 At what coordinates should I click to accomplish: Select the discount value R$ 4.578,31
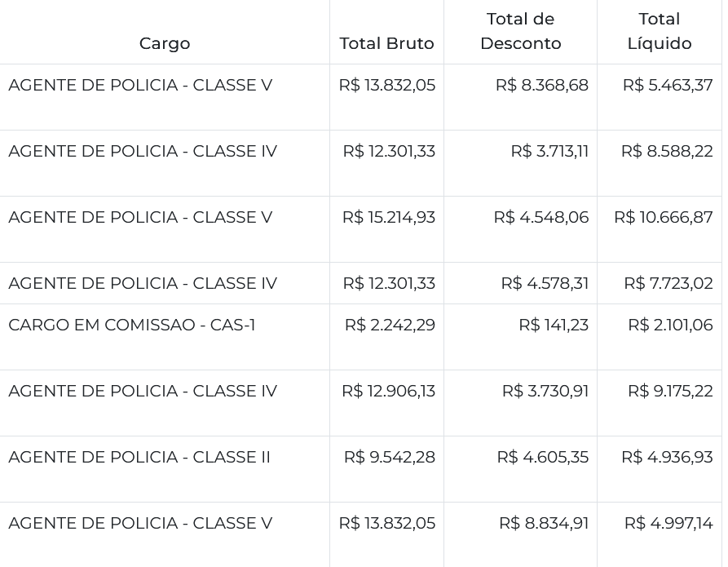click(x=545, y=283)
